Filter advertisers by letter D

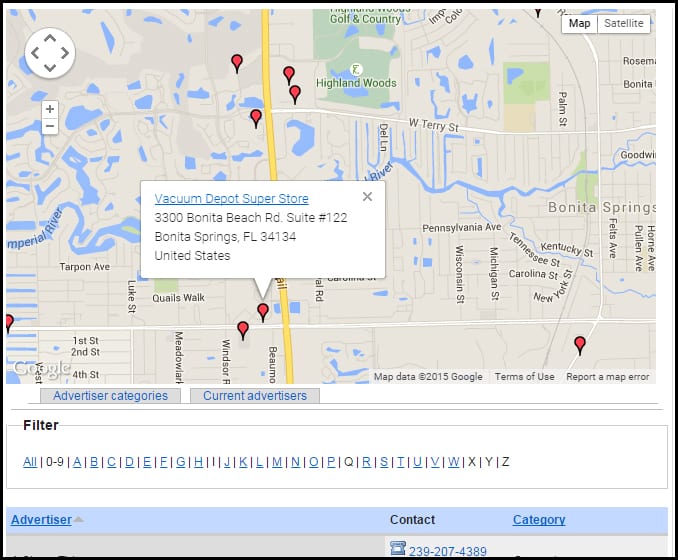coord(129,462)
